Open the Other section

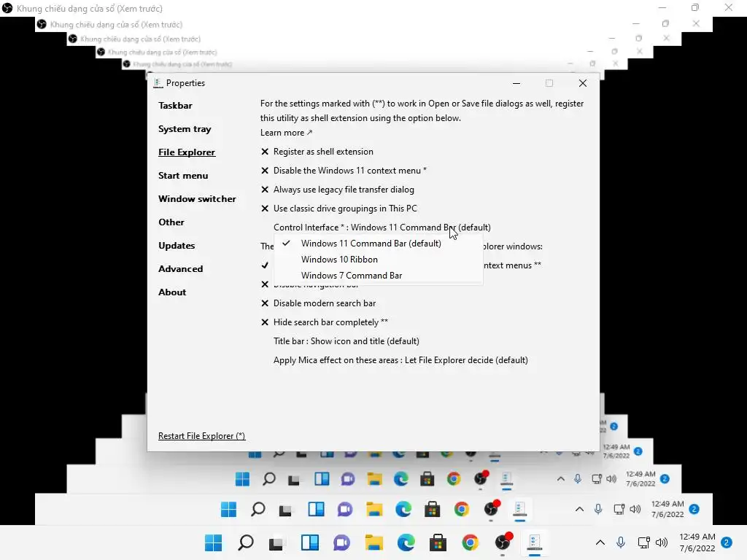click(171, 222)
